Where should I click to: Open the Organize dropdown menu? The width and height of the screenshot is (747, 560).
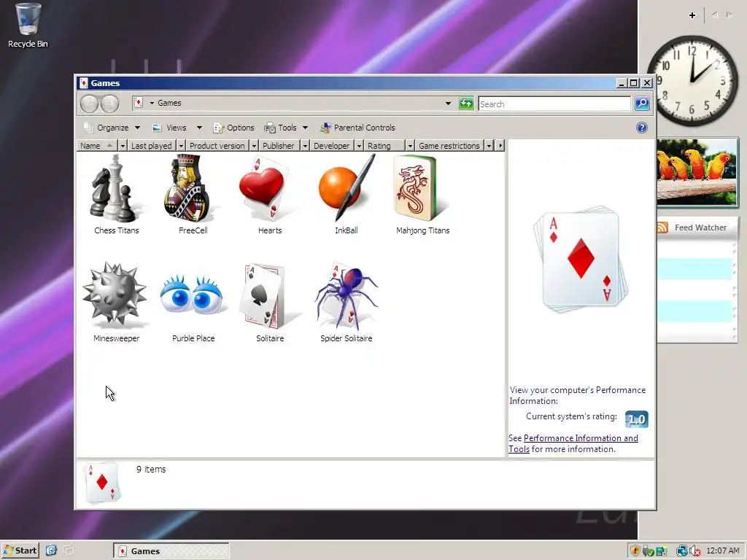112,128
